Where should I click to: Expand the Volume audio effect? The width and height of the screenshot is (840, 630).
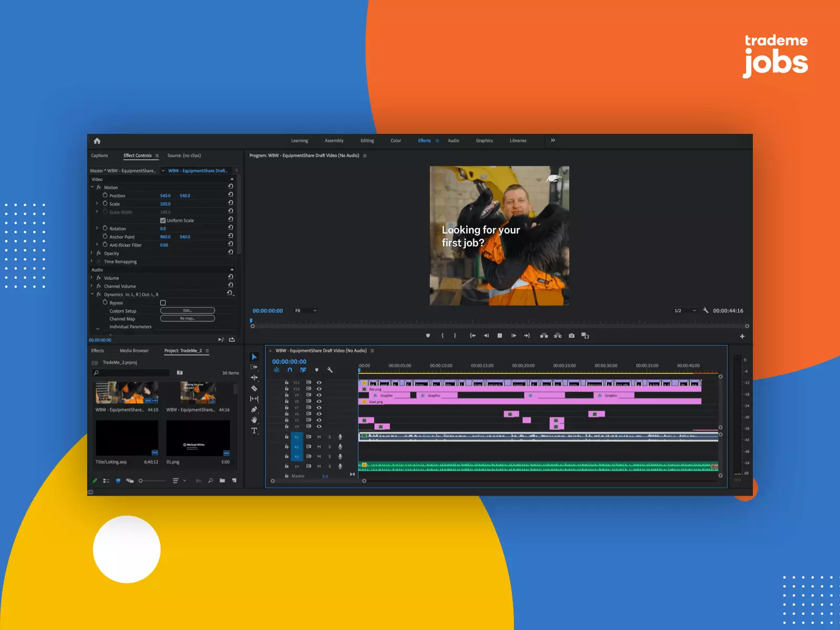coord(92,278)
